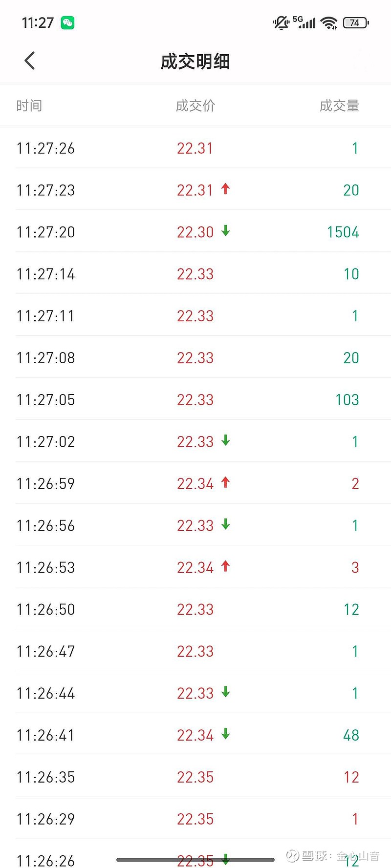Tap the 成交明细 page title
The height and width of the screenshot is (868, 391).
[195, 62]
